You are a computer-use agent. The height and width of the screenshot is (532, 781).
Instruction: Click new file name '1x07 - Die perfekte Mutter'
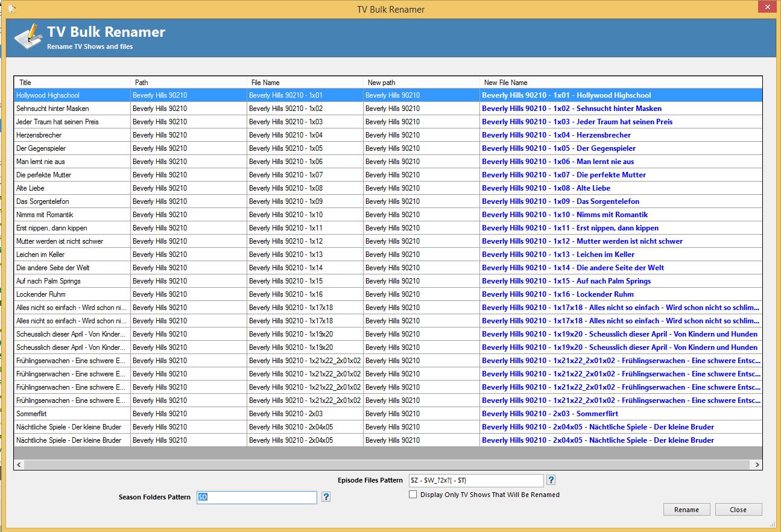tap(621, 175)
